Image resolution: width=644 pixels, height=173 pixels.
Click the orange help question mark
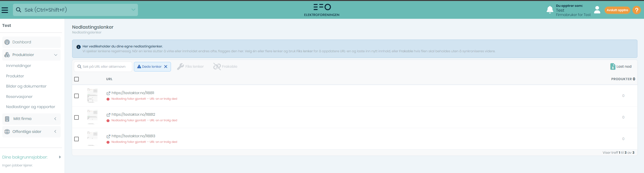[x=637, y=10]
